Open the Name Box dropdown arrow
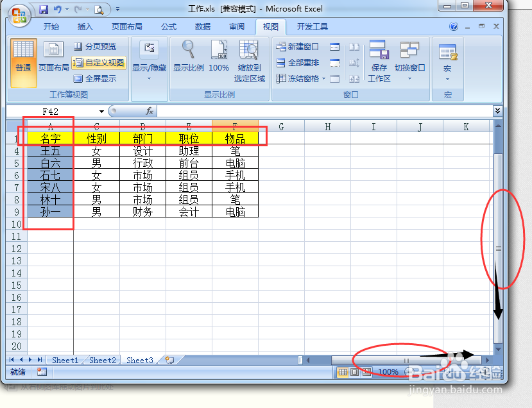 point(101,112)
